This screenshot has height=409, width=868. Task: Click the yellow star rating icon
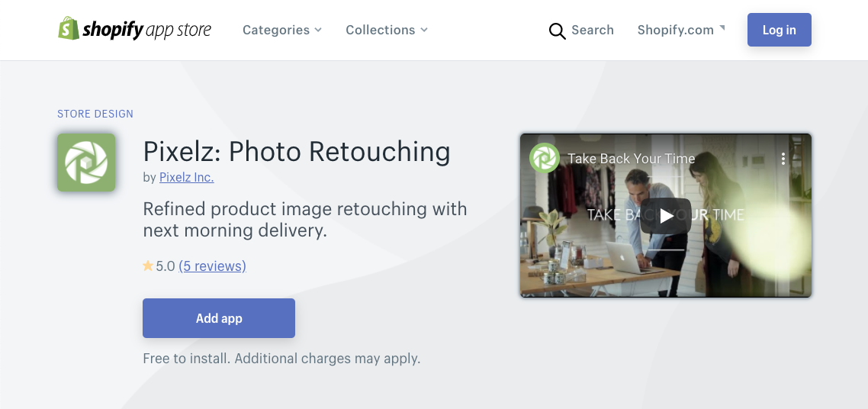point(148,266)
